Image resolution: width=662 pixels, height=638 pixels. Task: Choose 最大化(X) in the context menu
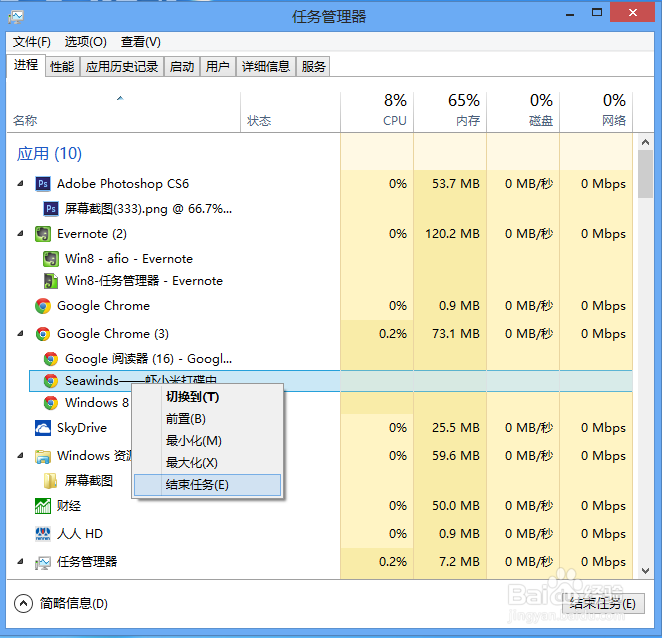207,463
